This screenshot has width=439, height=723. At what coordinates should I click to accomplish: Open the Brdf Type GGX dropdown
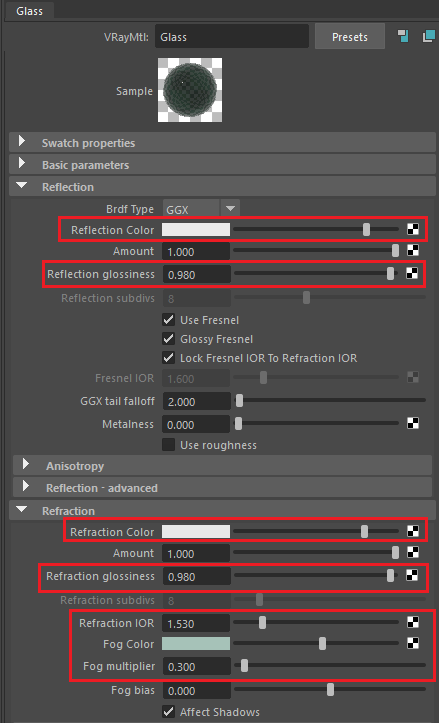coord(201,209)
